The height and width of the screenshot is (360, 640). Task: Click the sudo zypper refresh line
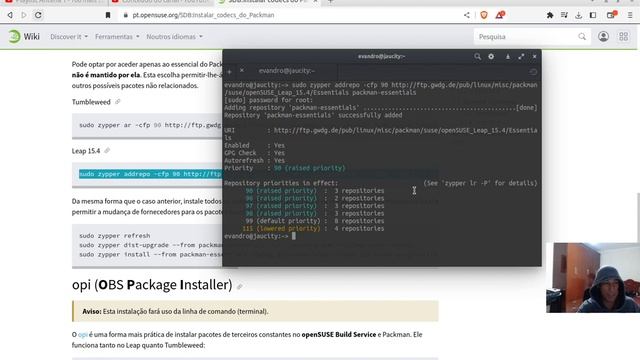tap(115, 236)
